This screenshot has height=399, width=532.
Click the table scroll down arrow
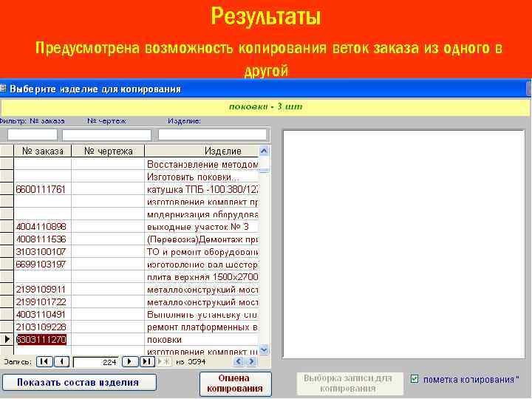point(264,349)
